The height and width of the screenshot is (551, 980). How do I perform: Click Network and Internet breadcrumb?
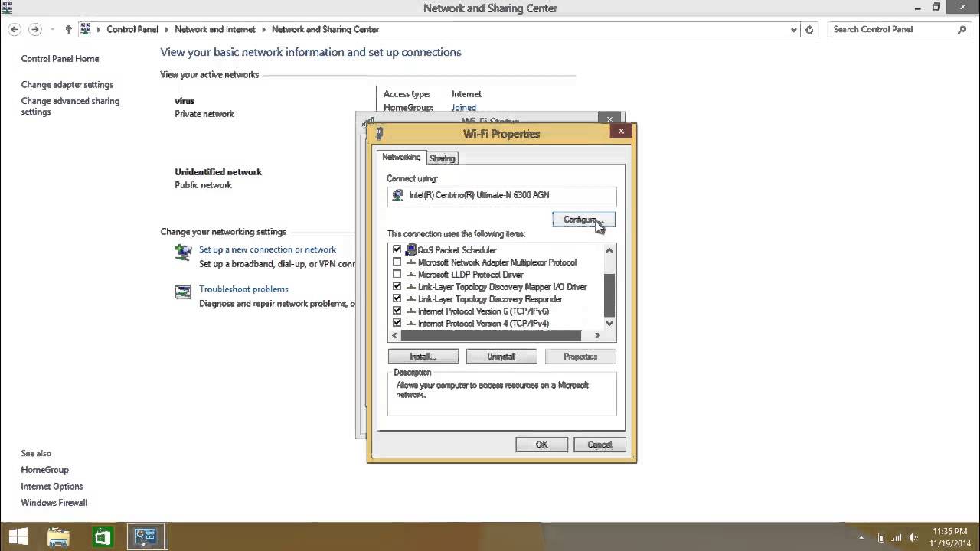215,29
